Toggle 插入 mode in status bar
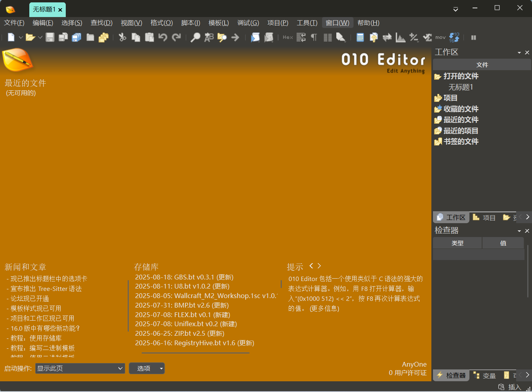The image size is (532, 392). pyautogui.click(x=515, y=387)
